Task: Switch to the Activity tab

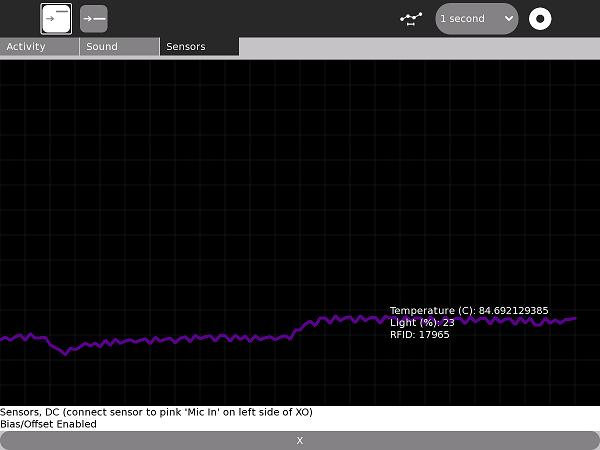Action: [39, 46]
